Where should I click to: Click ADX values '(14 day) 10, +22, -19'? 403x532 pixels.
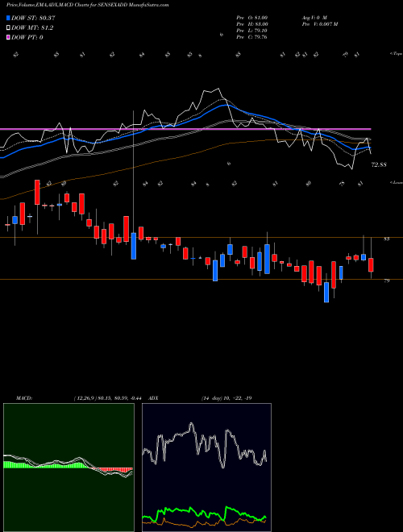click(x=226, y=398)
